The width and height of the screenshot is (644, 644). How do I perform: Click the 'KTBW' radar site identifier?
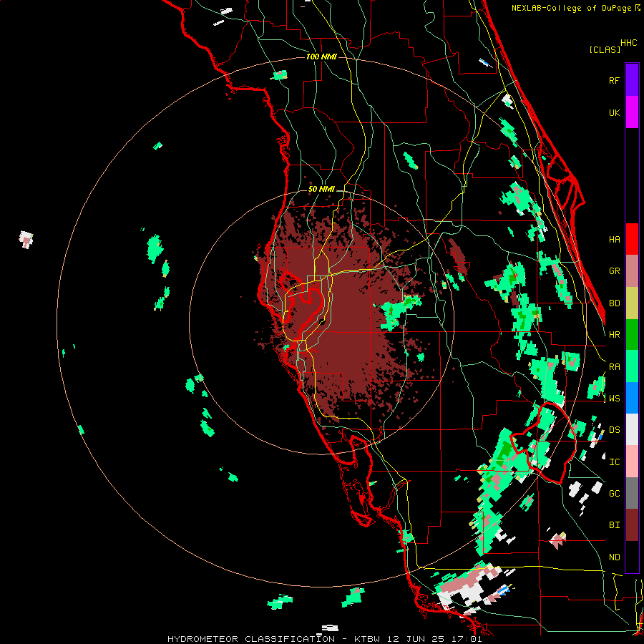pyautogui.click(x=367, y=639)
